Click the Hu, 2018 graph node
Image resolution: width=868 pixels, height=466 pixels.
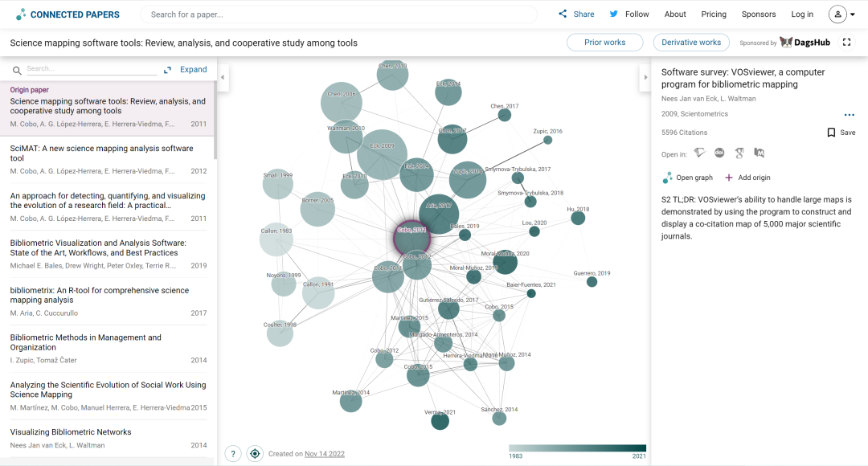tap(578, 218)
